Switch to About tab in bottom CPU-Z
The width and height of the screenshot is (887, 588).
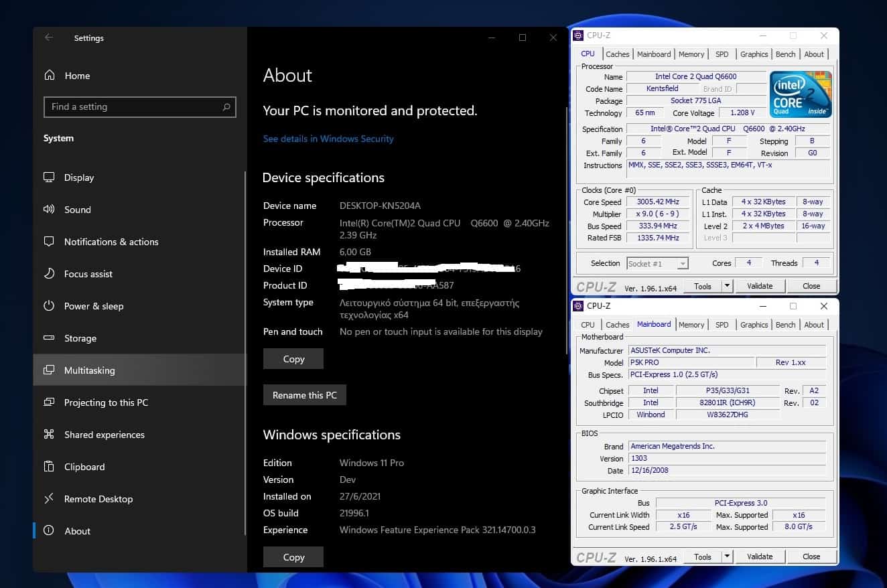tap(814, 325)
